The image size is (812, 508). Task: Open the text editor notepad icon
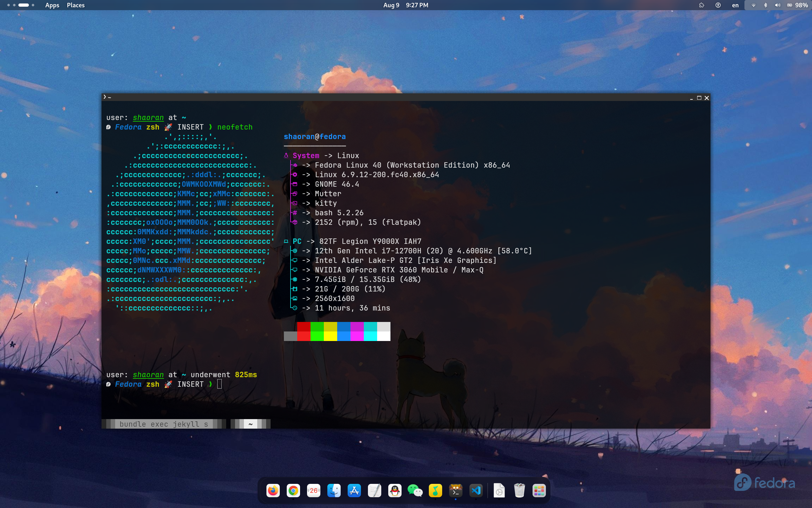(x=375, y=491)
